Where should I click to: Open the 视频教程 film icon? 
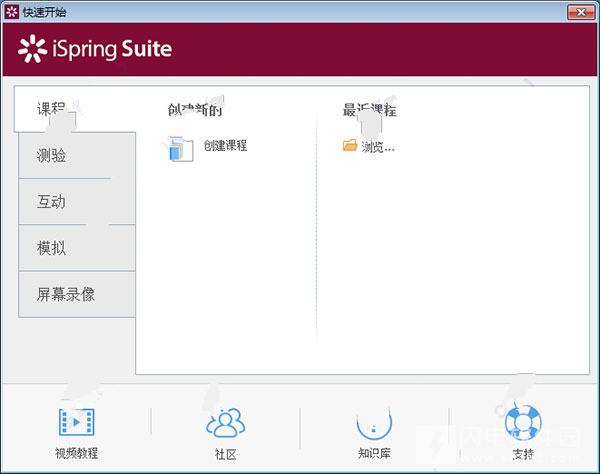pyautogui.click(x=77, y=422)
